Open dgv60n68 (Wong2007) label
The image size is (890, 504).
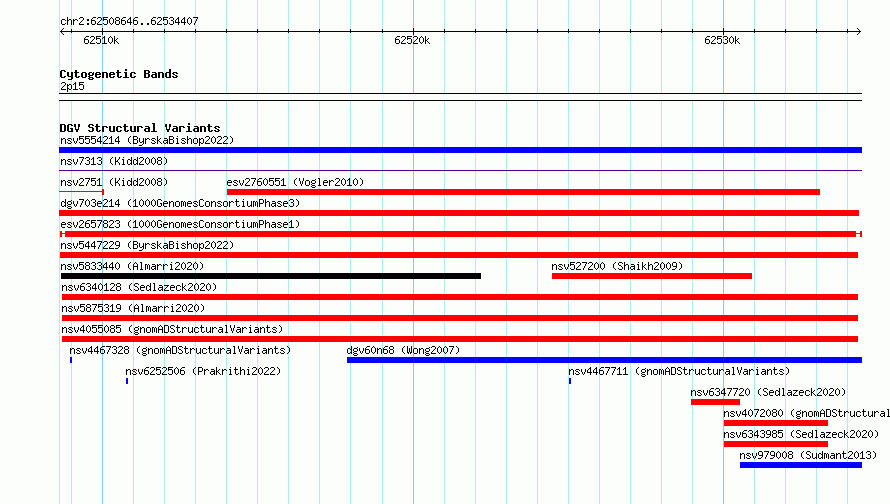403,350
